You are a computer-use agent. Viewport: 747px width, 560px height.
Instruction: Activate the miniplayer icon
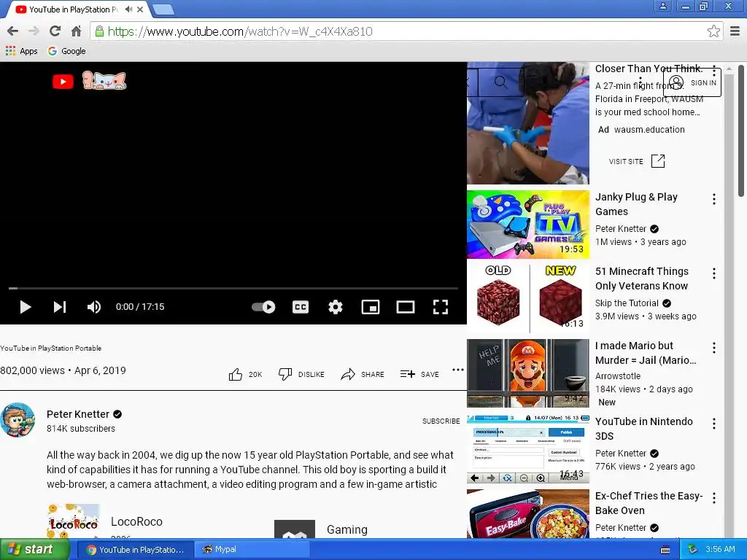370,307
